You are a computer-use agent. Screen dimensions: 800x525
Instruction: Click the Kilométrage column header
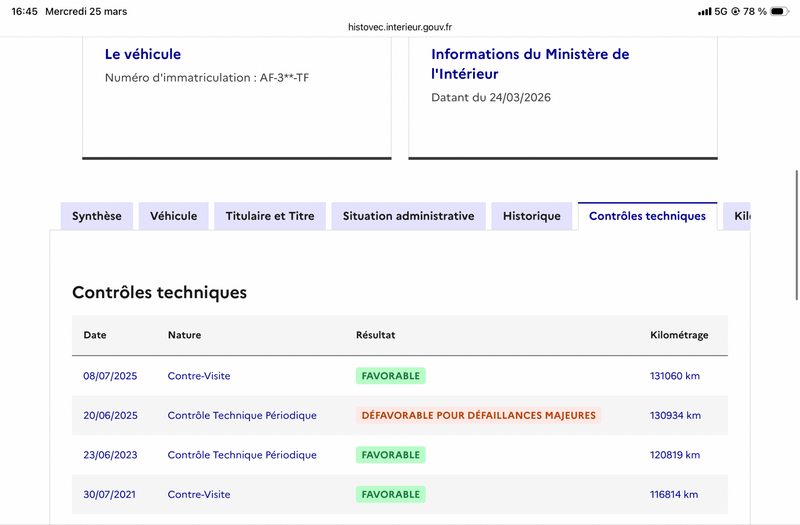click(679, 335)
